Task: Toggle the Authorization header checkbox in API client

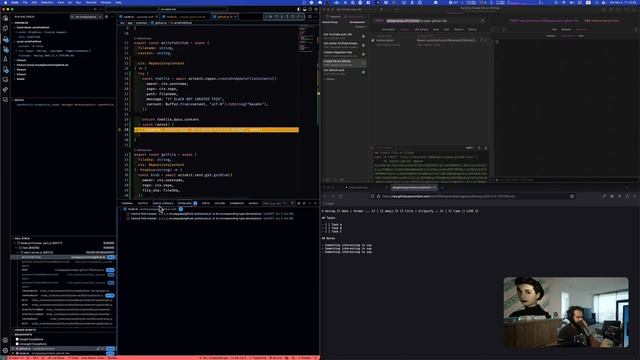Action: click(373, 40)
